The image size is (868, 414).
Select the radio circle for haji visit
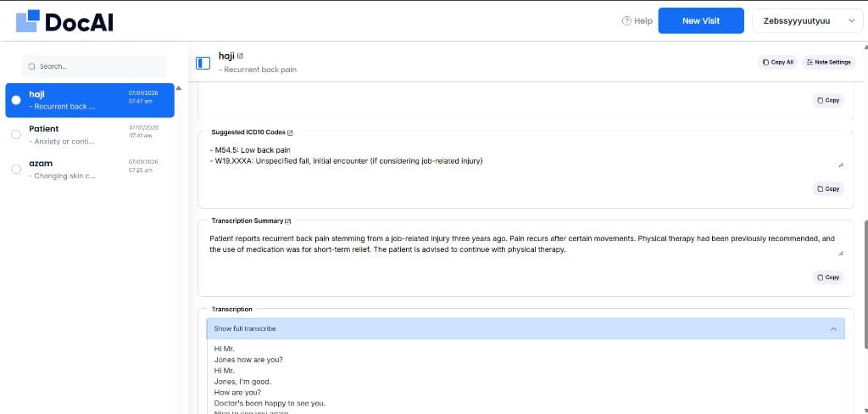pyautogui.click(x=16, y=100)
